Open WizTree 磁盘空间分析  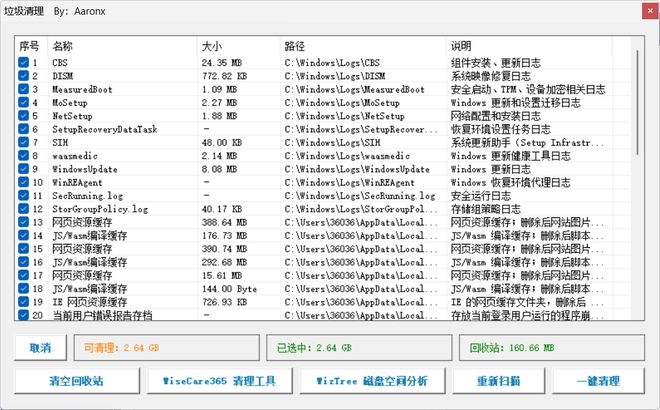tap(372, 381)
